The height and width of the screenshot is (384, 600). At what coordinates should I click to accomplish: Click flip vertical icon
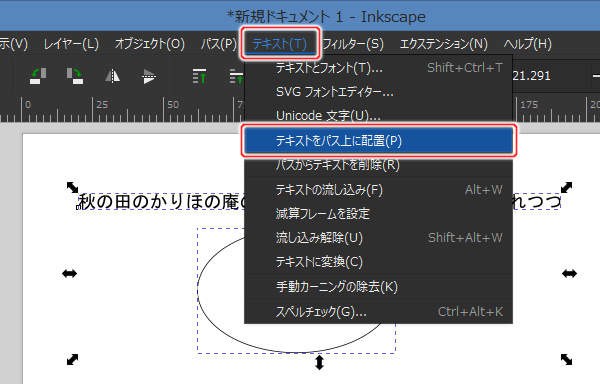[149, 76]
